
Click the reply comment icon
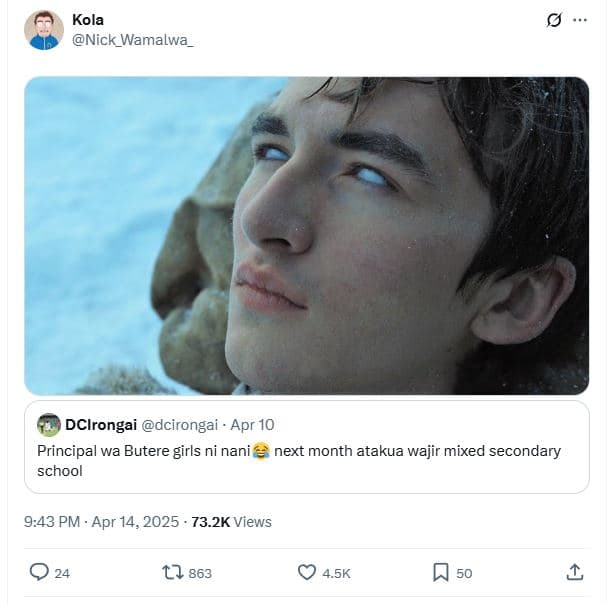(x=39, y=572)
